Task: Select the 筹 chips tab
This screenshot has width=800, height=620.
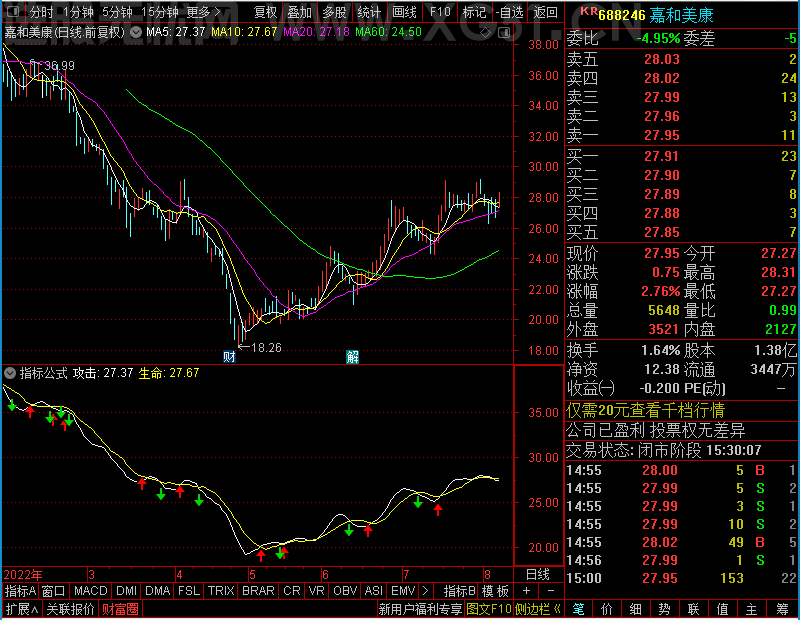Action: pyautogui.click(x=782, y=609)
